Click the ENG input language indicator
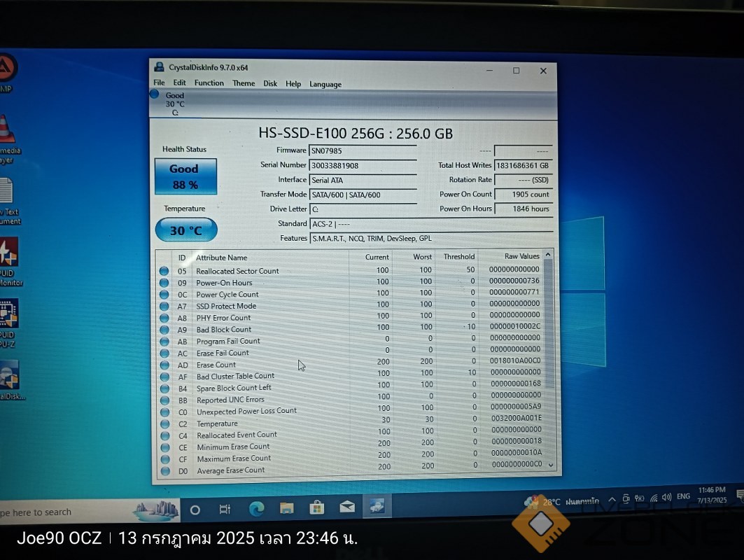Image resolution: width=744 pixels, height=560 pixels. 683,496
